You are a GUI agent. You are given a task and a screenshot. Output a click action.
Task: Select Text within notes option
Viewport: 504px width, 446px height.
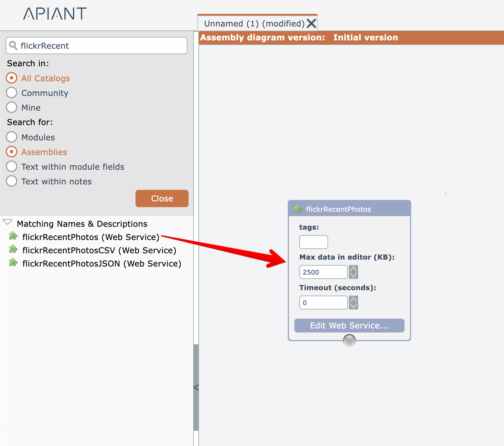pyautogui.click(x=12, y=181)
